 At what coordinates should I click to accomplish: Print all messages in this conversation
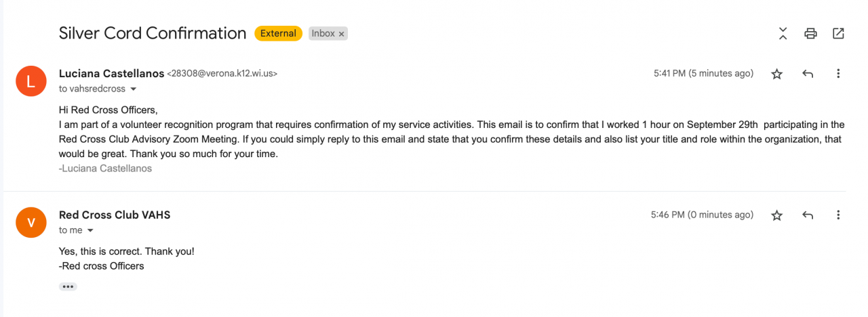click(x=810, y=33)
